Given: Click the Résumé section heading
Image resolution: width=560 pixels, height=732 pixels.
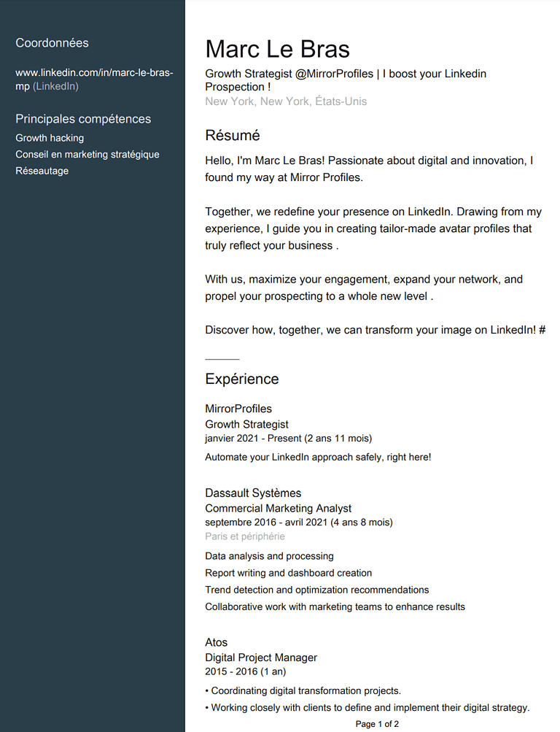Looking at the screenshot, I should point(232,136).
